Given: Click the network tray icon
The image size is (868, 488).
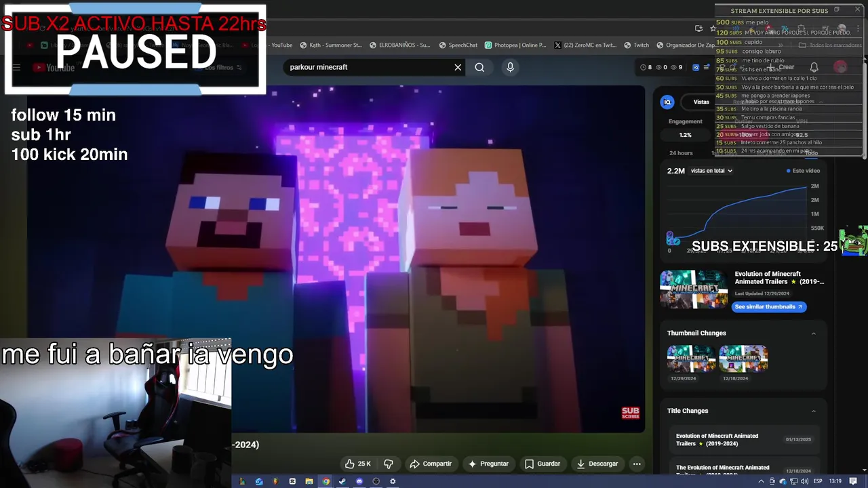Looking at the screenshot, I should 793,481.
